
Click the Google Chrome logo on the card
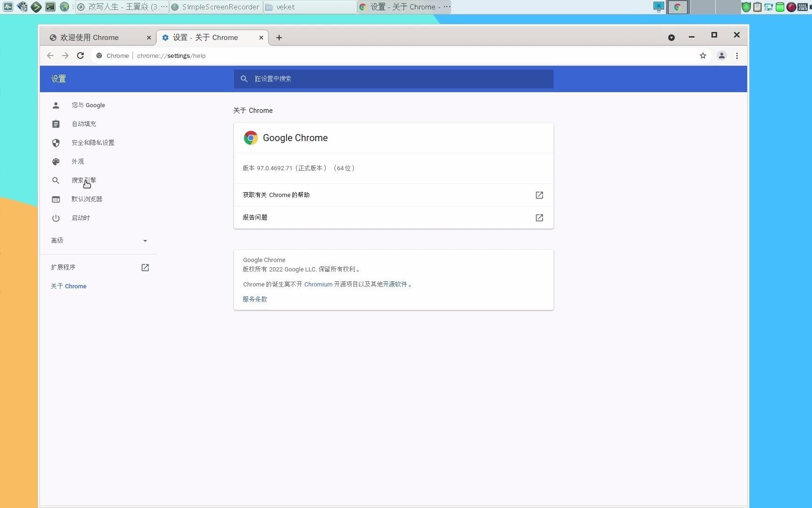(251, 138)
